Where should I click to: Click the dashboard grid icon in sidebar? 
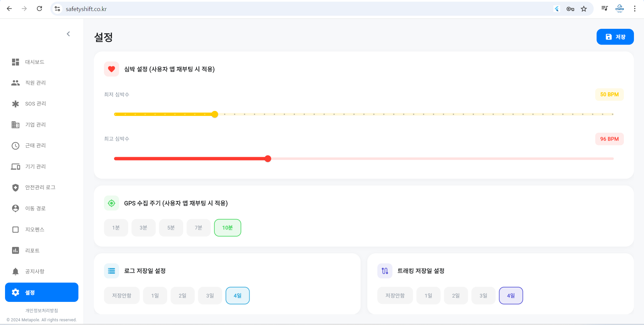coord(15,62)
